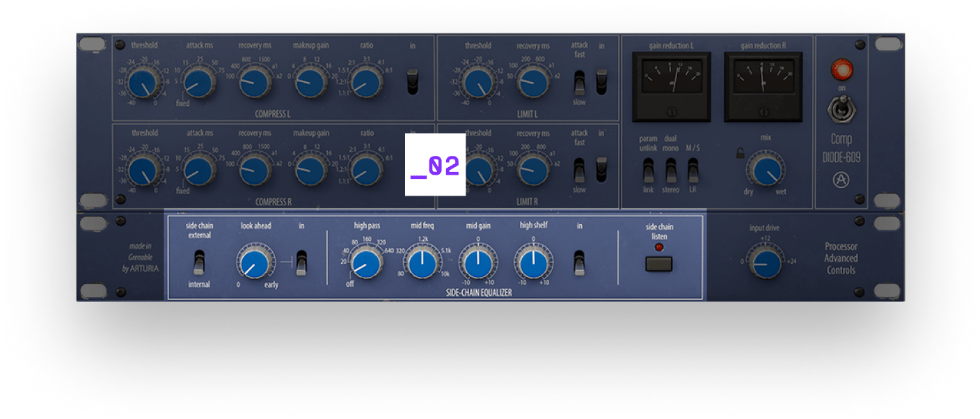The width and height of the screenshot is (980, 419).
Task: Adjust the input drive knob
Action: pos(764,263)
